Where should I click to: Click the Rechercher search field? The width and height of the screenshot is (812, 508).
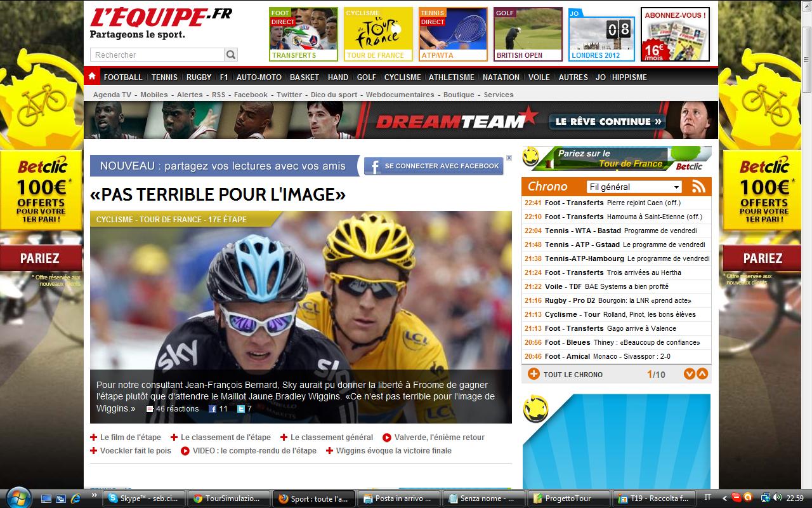pyautogui.click(x=157, y=55)
